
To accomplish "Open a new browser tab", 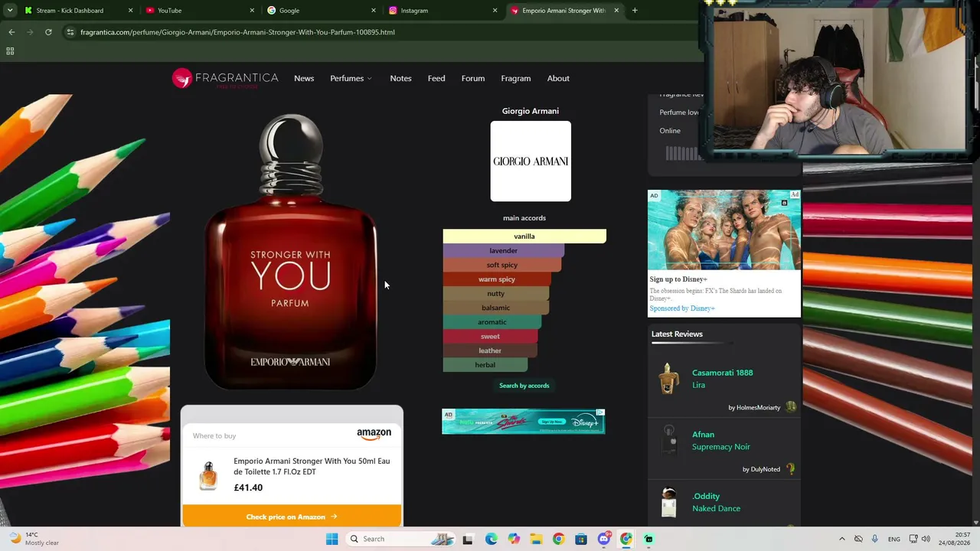I will [635, 11].
